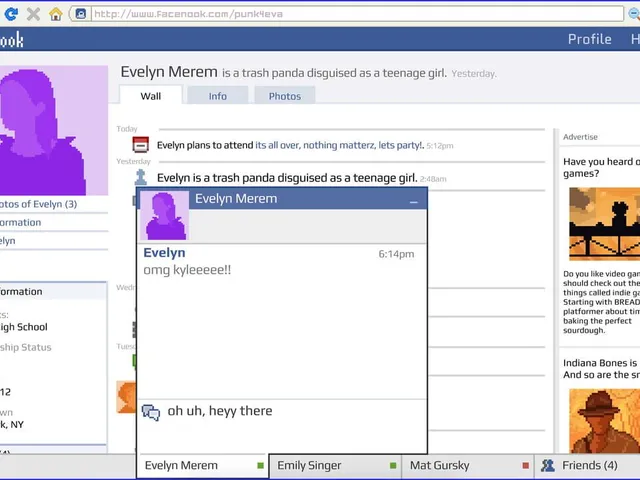The image size is (640, 480).
Task: Click the chat reply 'oh uh, heyy there'
Action: (220, 411)
